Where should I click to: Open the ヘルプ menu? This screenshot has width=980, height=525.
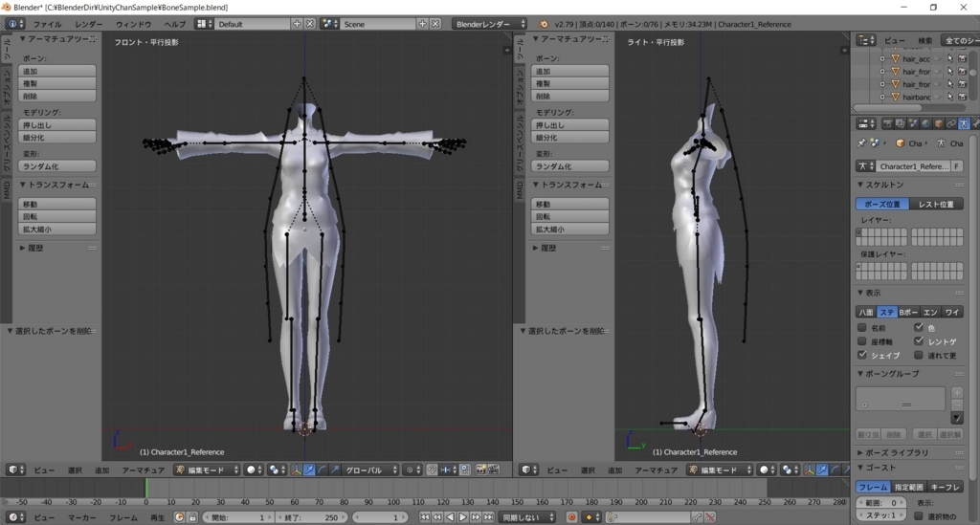click(x=174, y=24)
